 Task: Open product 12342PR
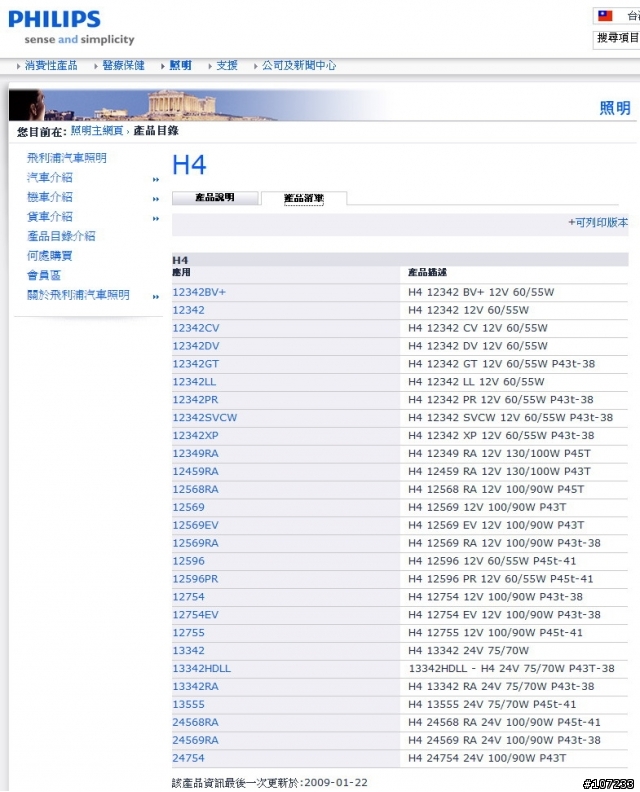click(x=195, y=400)
